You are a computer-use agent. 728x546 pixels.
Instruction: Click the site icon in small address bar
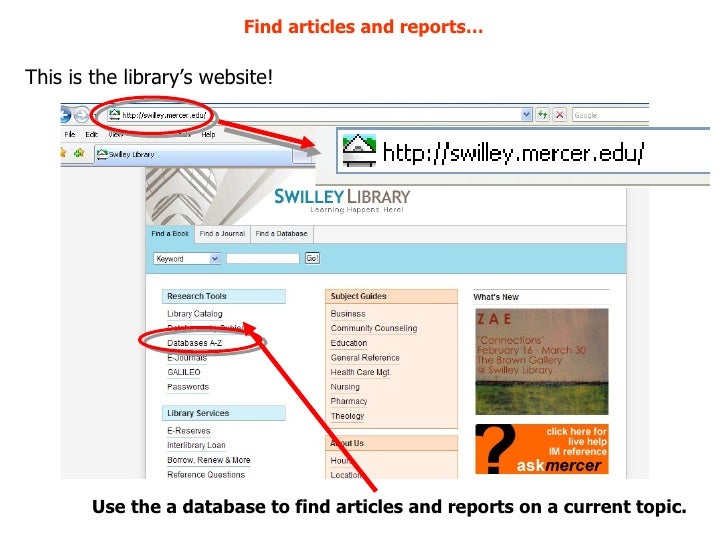click(115, 115)
